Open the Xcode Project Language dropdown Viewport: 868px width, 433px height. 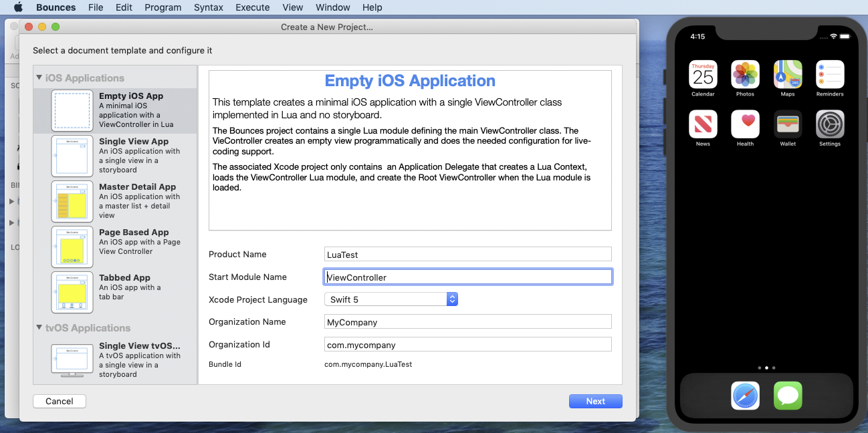point(391,299)
